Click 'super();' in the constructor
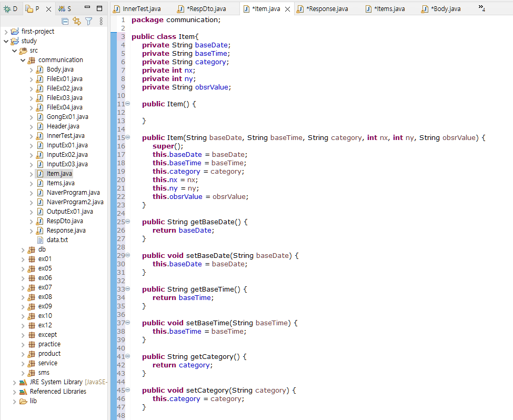Viewport: 513px width, 420px height. pos(168,146)
